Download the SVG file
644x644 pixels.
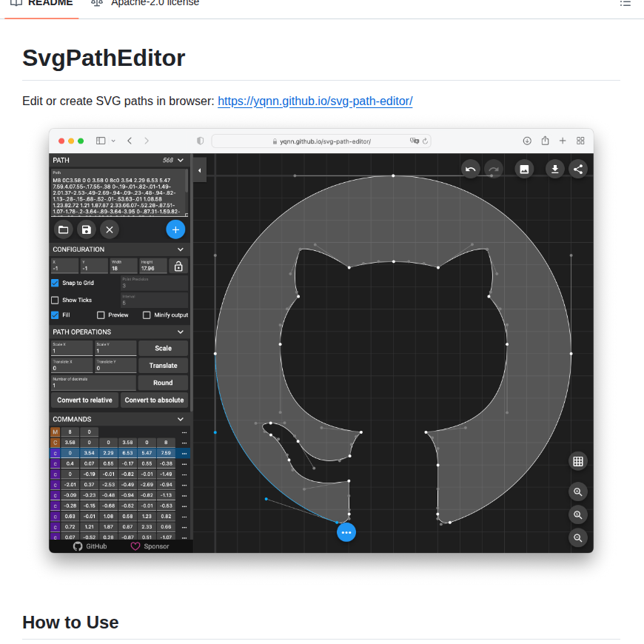pos(554,169)
